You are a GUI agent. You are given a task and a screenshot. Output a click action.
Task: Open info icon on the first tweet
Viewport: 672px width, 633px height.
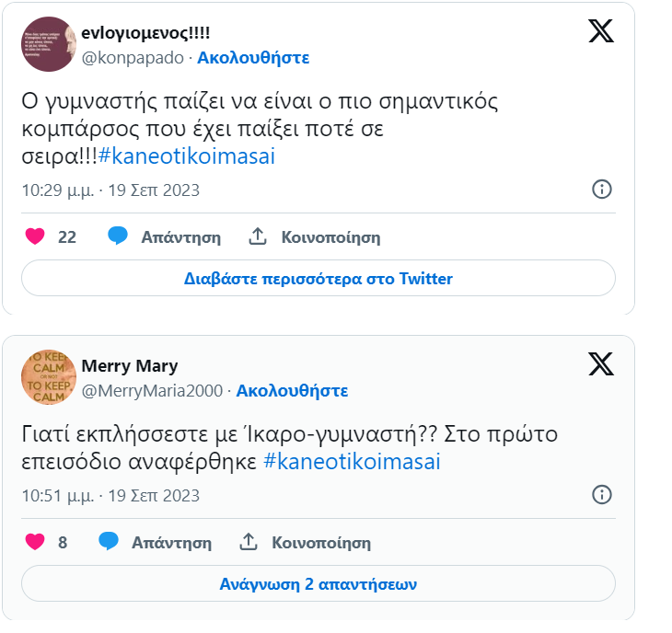601,190
